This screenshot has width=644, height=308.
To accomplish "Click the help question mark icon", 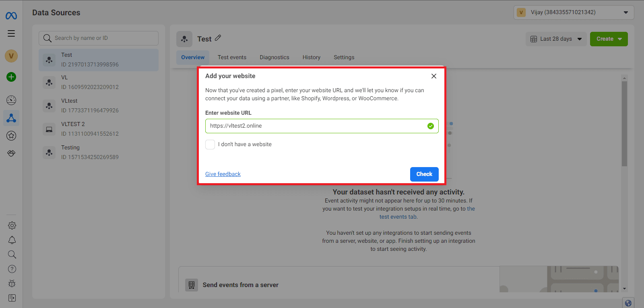I will click(x=12, y=269).
